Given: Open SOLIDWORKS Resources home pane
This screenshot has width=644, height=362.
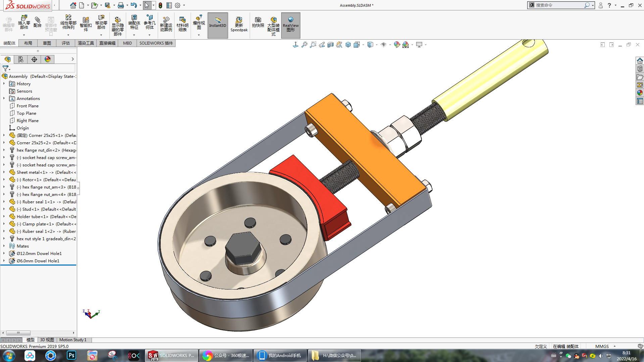Looking at the screenshot, I should (640, 61).
